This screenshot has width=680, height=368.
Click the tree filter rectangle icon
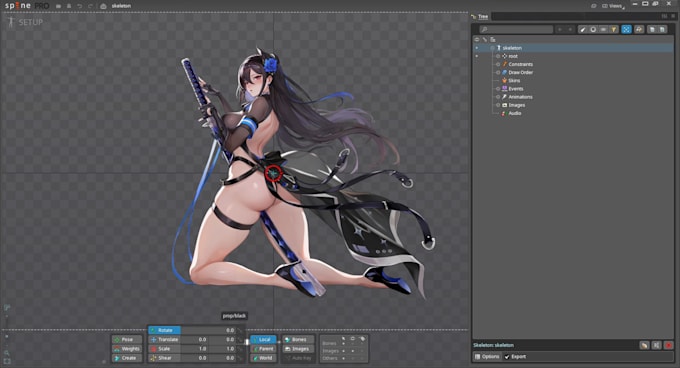(603, 29)
